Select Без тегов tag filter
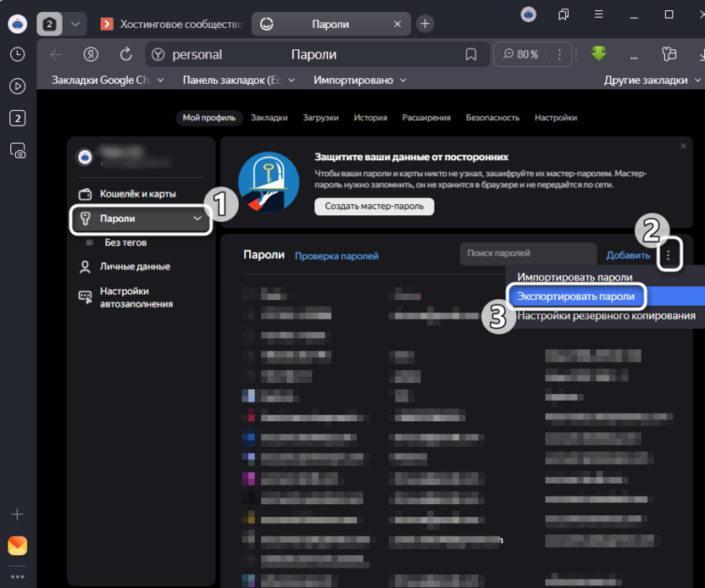This screenshot has width=705, height=588. (125, 243)
